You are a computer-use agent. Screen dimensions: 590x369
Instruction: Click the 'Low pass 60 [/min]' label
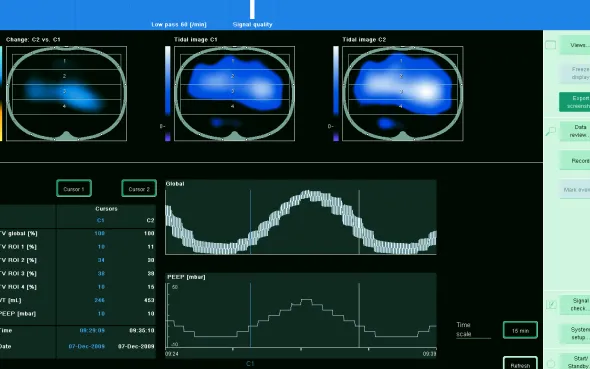179,24
